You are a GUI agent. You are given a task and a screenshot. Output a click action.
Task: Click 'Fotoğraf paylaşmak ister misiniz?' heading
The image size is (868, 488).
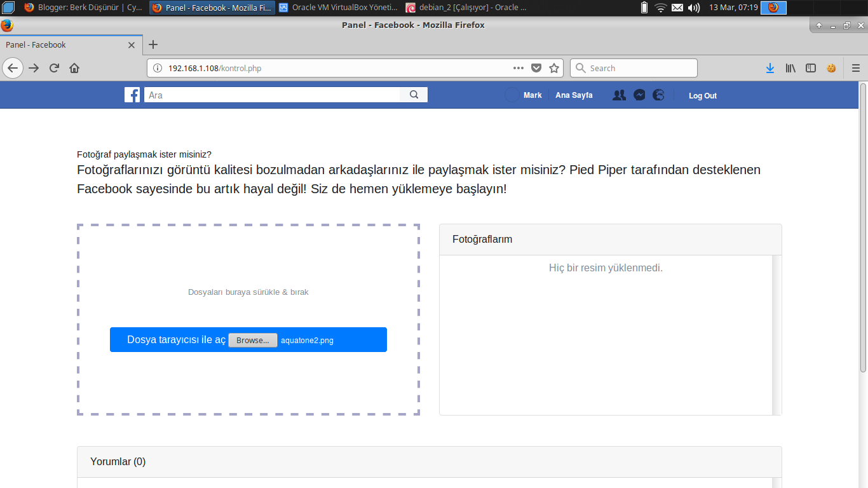(144, 154)
